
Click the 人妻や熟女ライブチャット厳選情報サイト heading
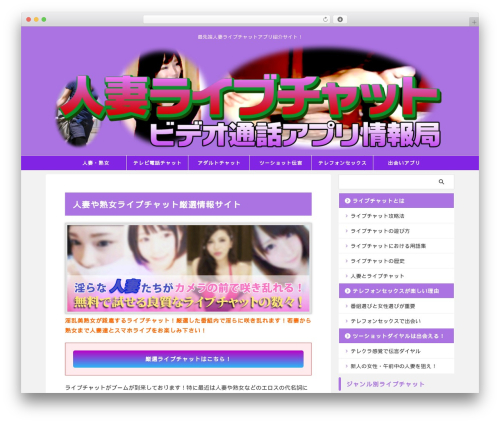coord(188,204)
